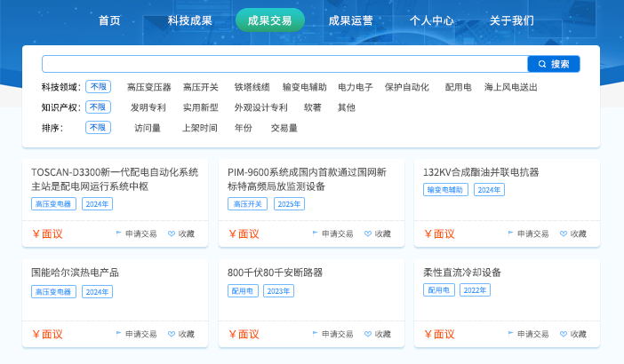Open 国能哈尔滨热电产品 listing
Viewport: 624px width, 364px height.
pyautogui.click(x=75, y=273)
